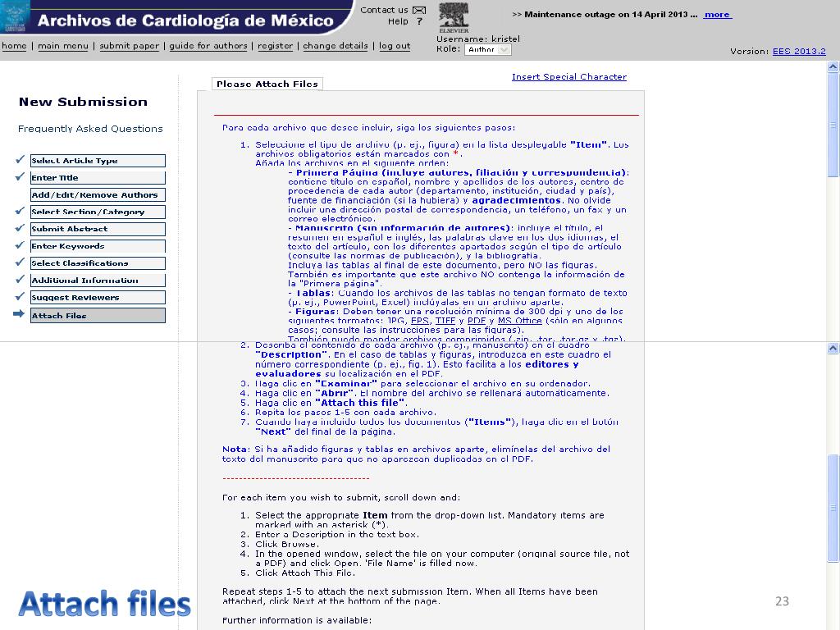
Task: Click upper pane scrollbar up arrow
Action: coord(833,67)
